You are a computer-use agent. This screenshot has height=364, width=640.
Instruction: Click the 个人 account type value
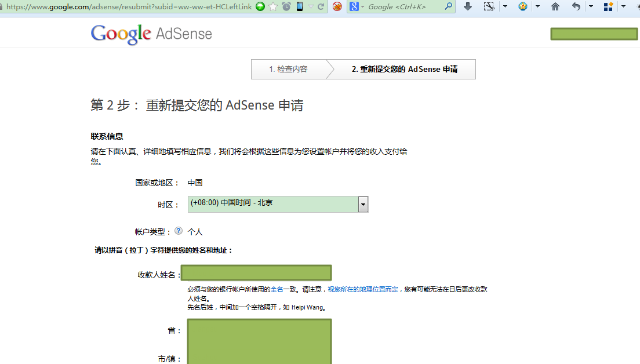195,232
